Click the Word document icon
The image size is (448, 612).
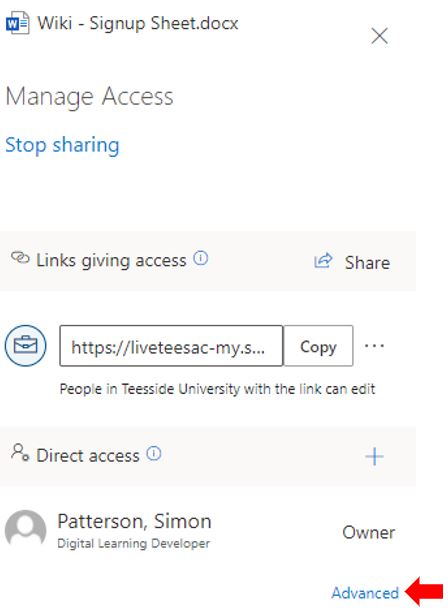tap(18, 23)
